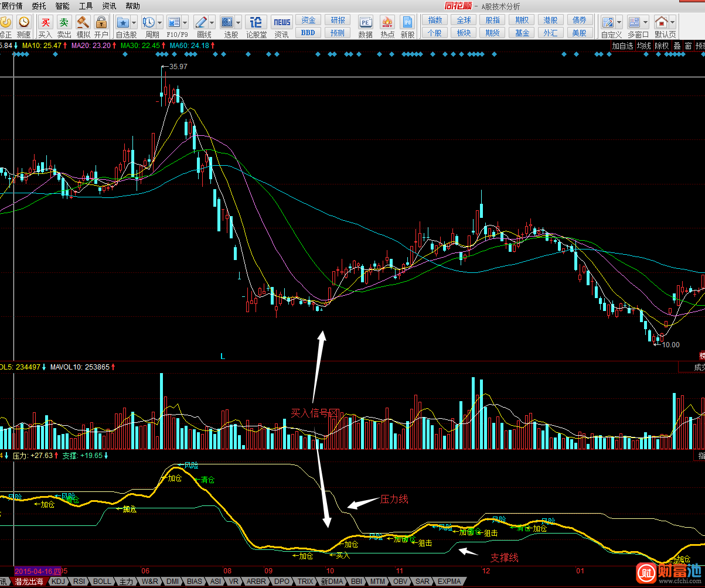
Task: Switch to the BOLL indicator tab
Action: [x=102, y=582]
